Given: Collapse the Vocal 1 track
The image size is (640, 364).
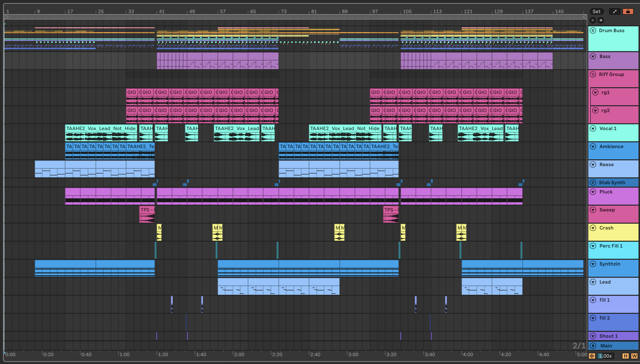Looking at the screenshot, I should tap(593, 128).
